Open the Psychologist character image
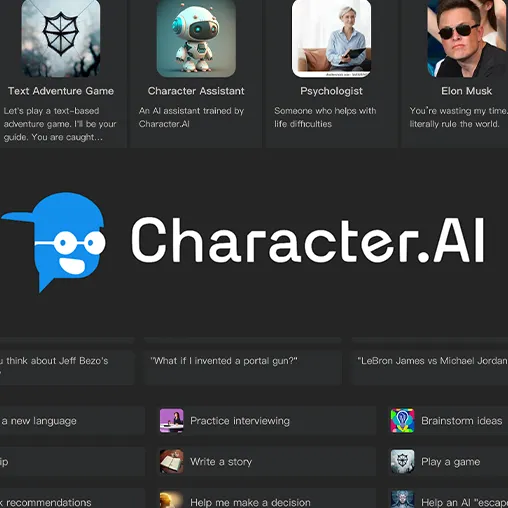Screen dimensions: 508x508 331,38
